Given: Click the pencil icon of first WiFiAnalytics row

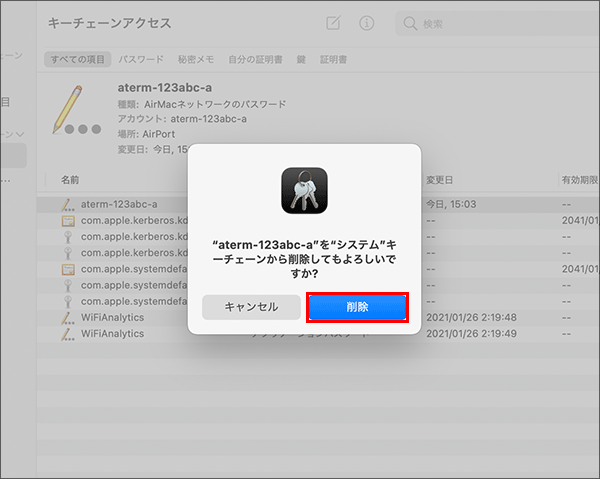Looking at the screenshot, I should coord(67,317).
